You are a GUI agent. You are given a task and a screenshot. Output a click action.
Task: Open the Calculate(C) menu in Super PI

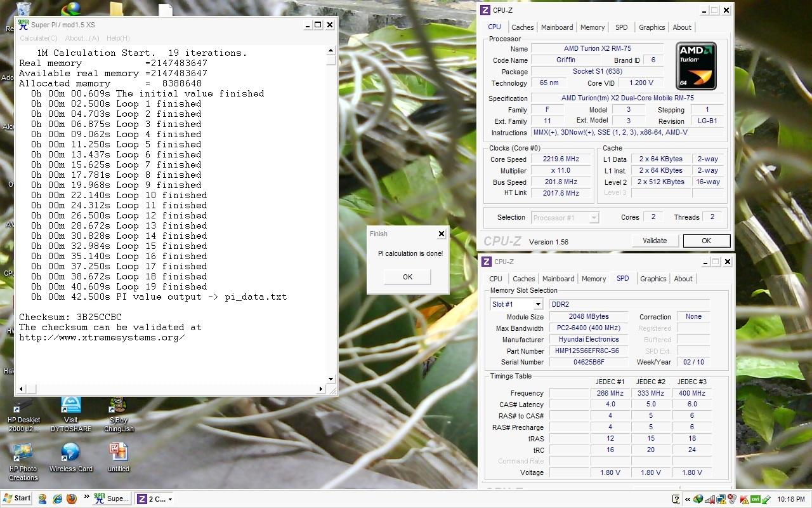(39, 39)
